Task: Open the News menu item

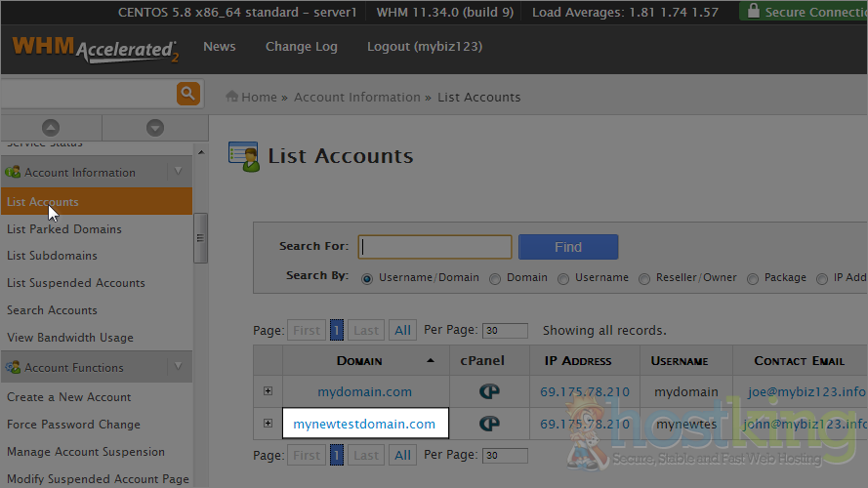Action: coord(219,47)
